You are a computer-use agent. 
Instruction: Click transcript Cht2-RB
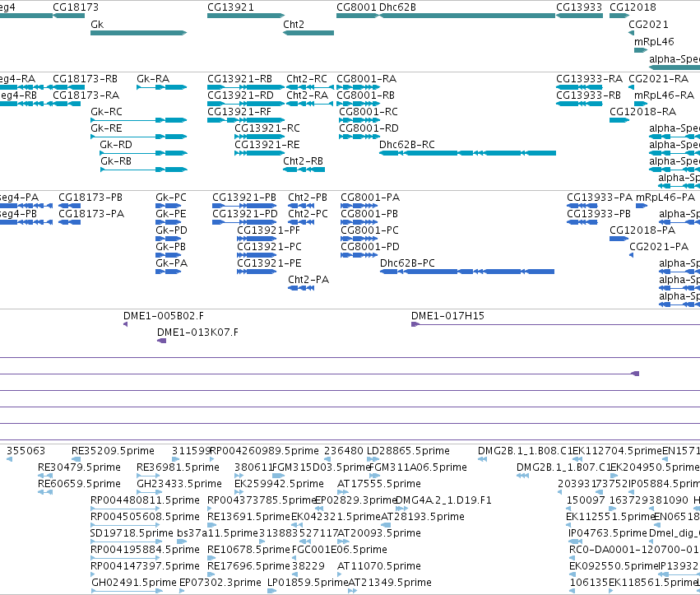pos(304,161)
